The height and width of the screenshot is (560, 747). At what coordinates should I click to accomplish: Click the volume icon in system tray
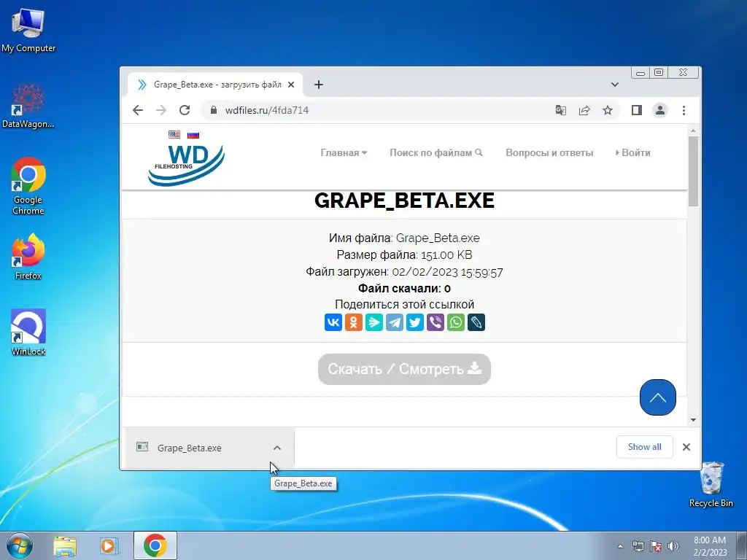[673, 546]
